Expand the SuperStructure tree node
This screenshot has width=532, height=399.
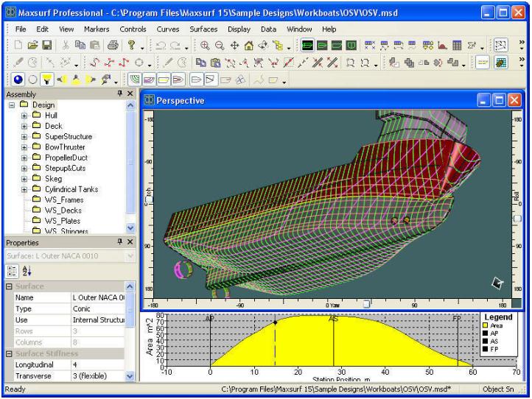pyautogui.click(x=24, y=136)
